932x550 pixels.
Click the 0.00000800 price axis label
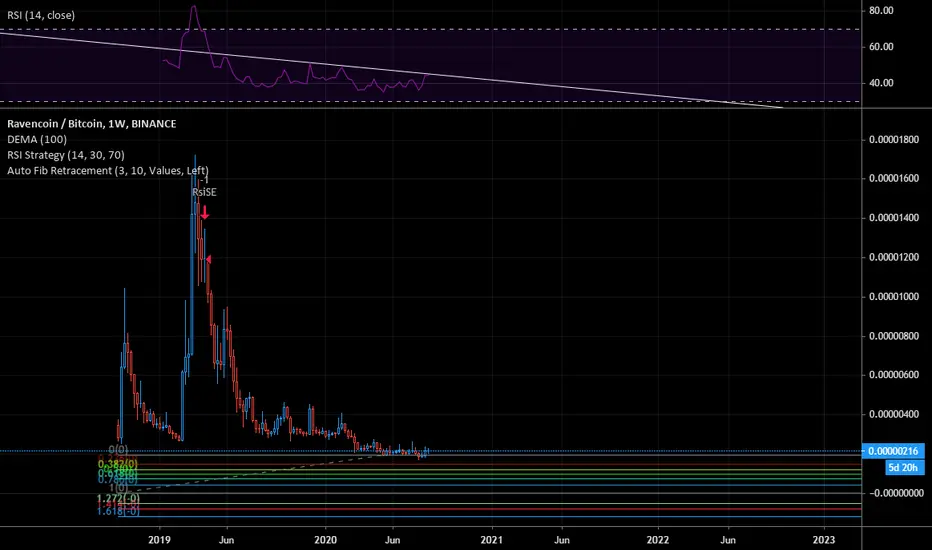pos(893,336)
